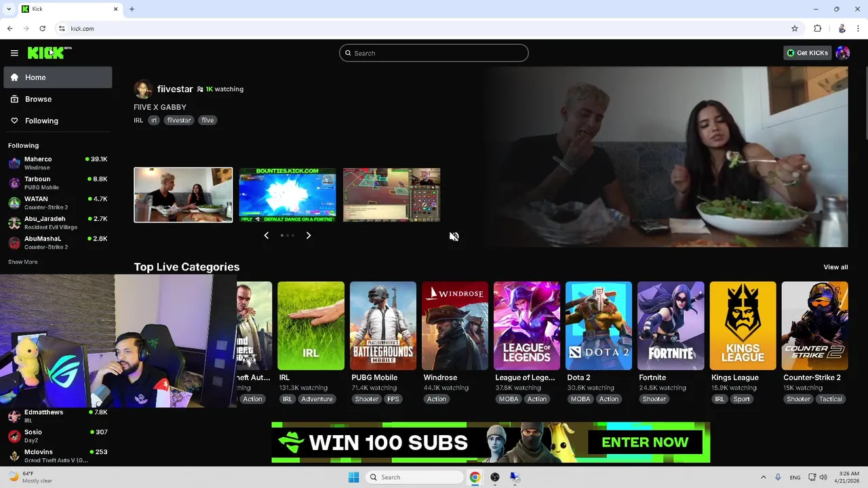Select the 'irl' tag chip

click(x=154, y=120)
